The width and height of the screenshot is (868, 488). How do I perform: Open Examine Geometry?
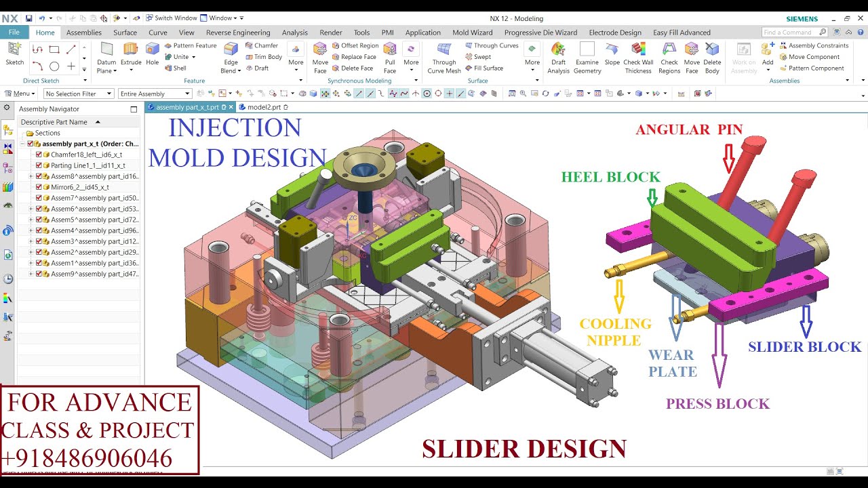pyautogui.click(x=587, y=58)
